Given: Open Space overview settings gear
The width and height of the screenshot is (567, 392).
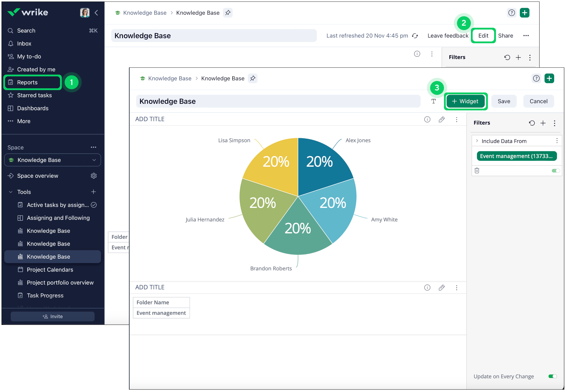Looking at the screenshot, I should [94, 176].
